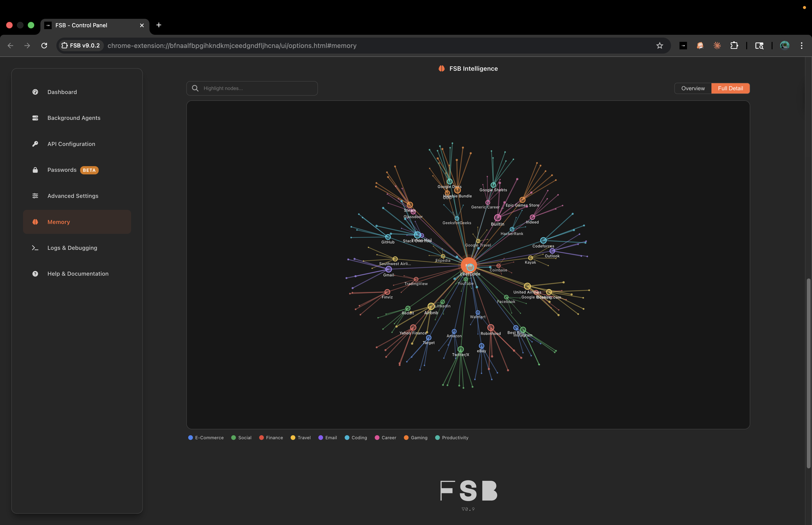
Task: Open Help & Documentation
Action: click(77, 274)
